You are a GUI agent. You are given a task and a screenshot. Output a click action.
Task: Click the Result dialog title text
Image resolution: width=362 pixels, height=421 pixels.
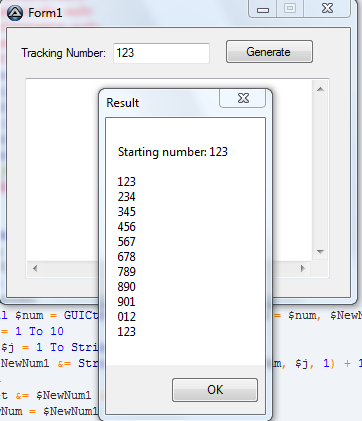[x=122, y=103]
